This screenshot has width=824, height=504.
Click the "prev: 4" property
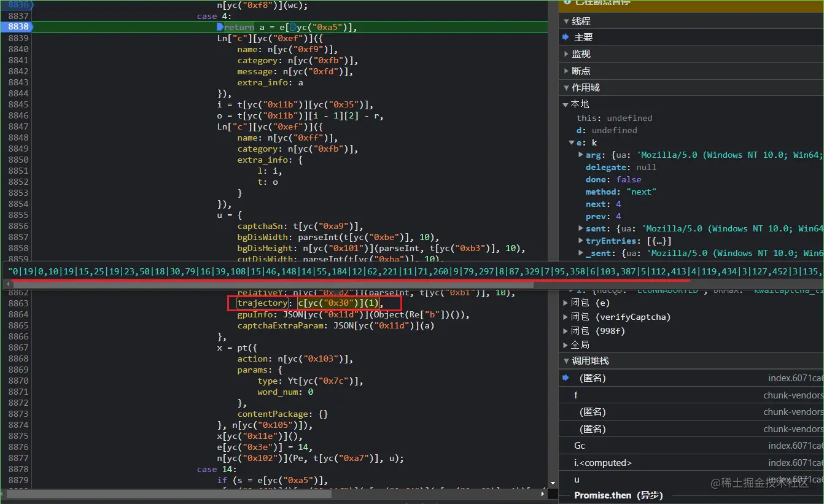click(603, 216)
